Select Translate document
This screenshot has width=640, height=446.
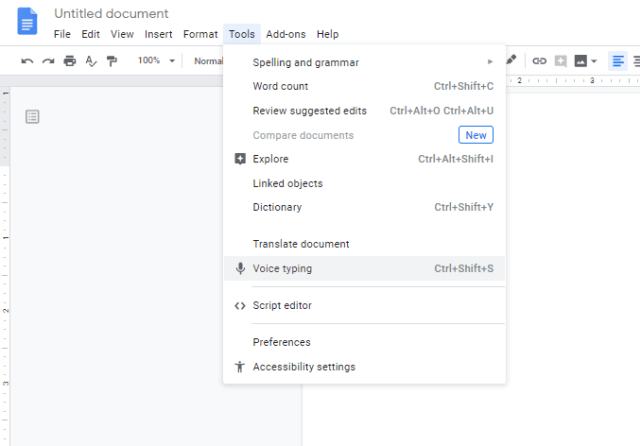(x=364, y=244)
